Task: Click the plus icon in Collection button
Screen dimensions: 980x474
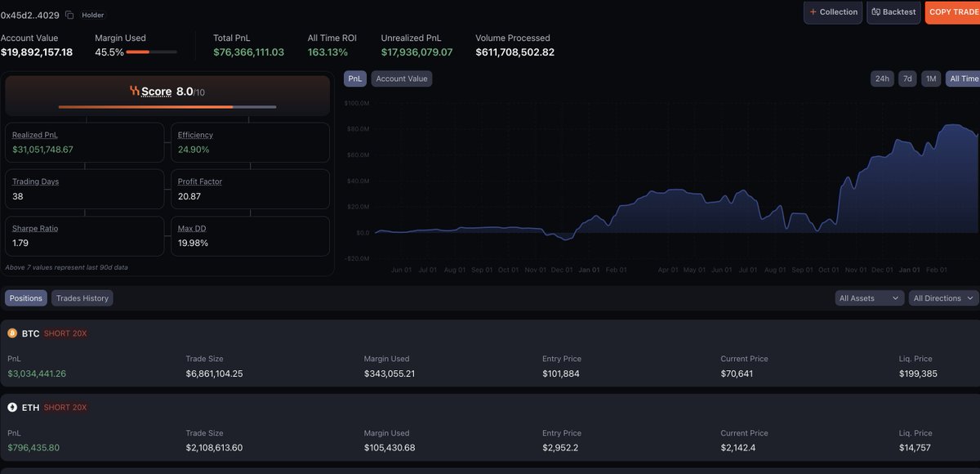Action: pyautogui.click(x=813, y=12)
